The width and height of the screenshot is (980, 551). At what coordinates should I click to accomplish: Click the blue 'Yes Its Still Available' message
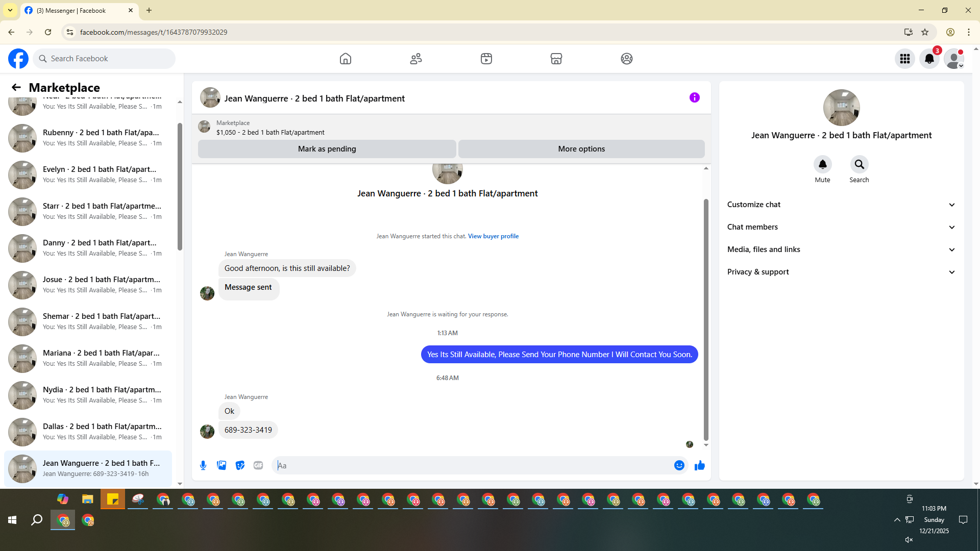tap(559, 355)
